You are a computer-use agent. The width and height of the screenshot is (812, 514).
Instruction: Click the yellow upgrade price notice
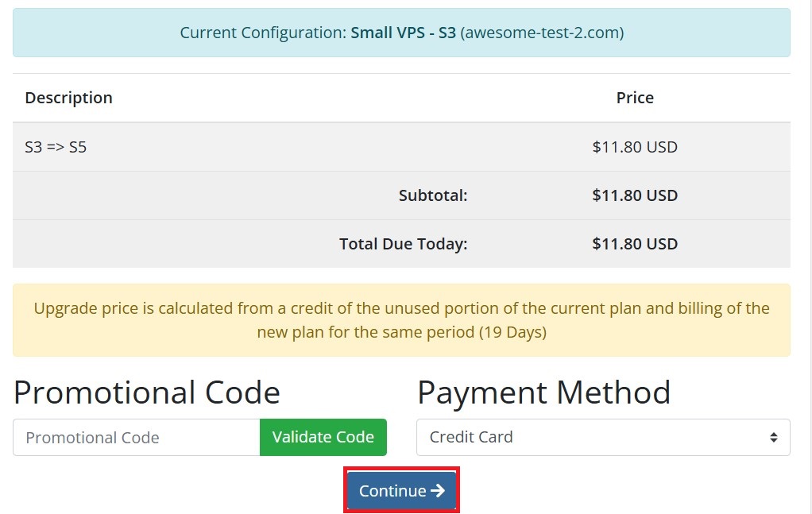(x=401, y=320)
